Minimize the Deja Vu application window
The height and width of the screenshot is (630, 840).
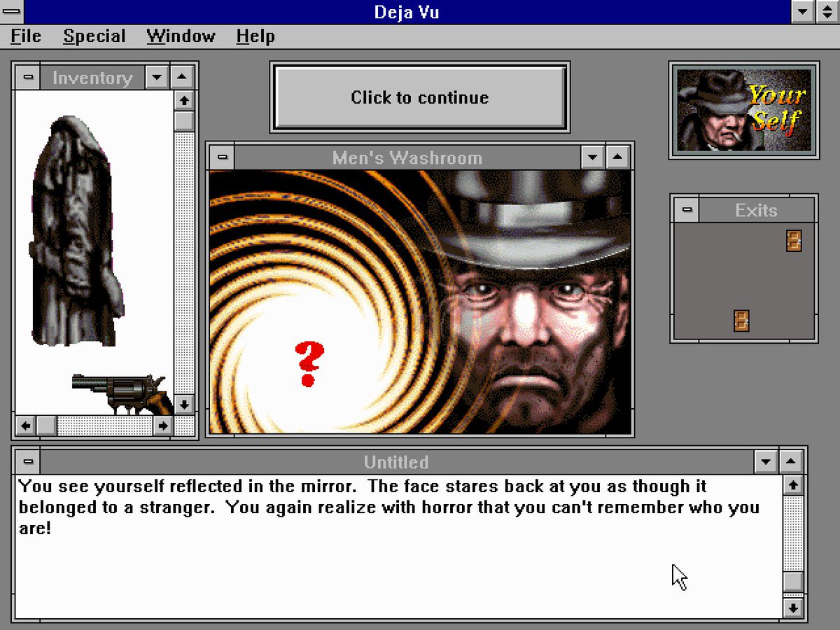coord(803,12)
